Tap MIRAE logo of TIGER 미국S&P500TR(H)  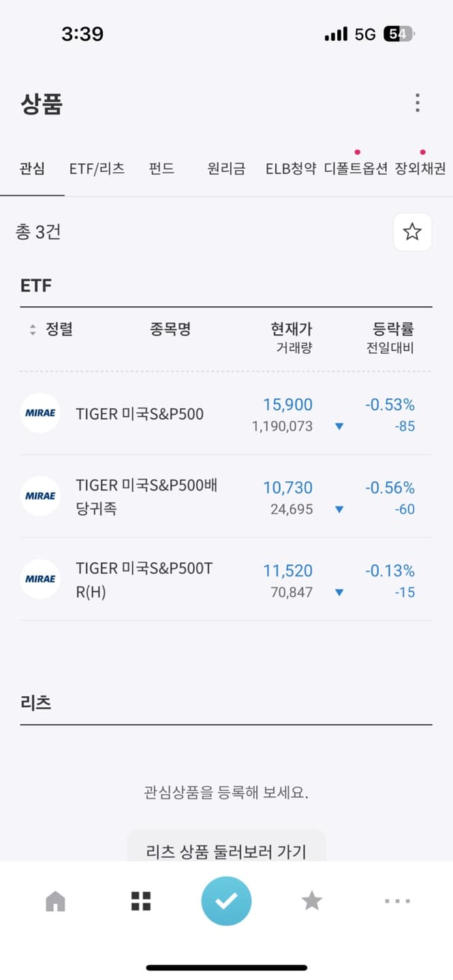coord(40,579)
